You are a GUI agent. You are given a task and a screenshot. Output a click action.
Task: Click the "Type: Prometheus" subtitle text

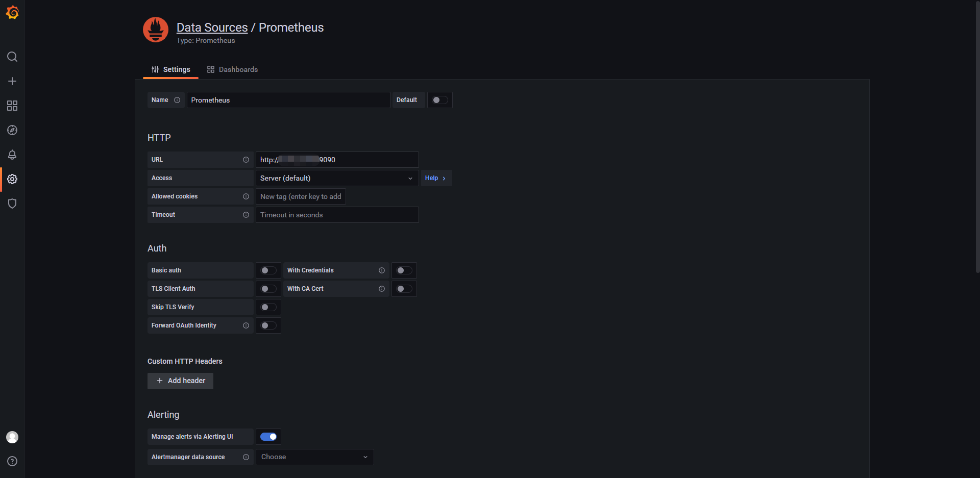(206, 41)
